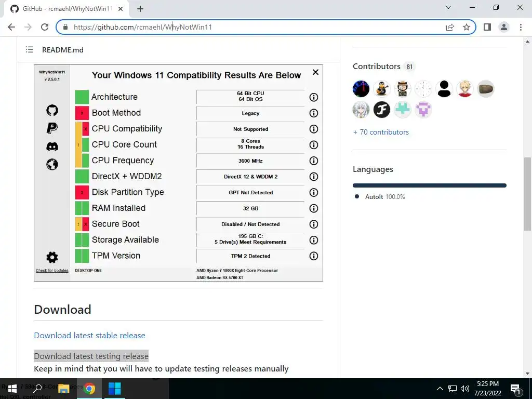Open the first contributor avatar
This screenshot has width=532, height=399.
click(x=361, y=89)
